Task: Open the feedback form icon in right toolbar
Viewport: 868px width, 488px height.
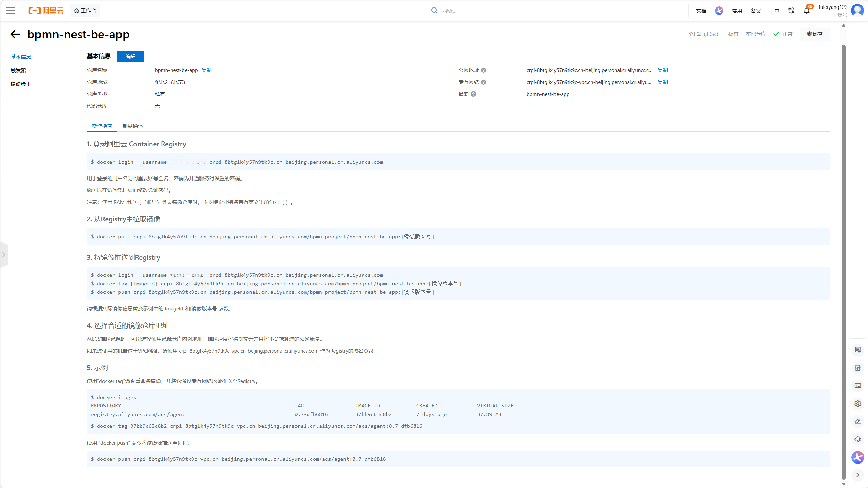Action: click(858, 350)
